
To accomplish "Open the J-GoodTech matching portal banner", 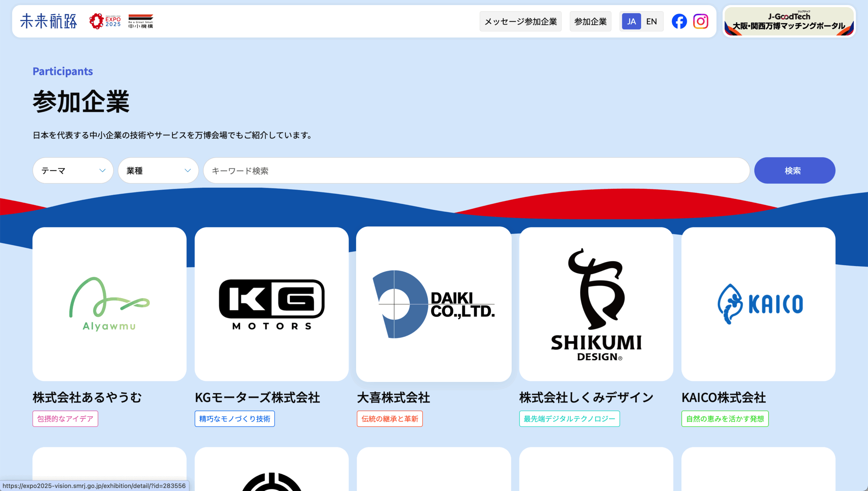I will 789,21.
